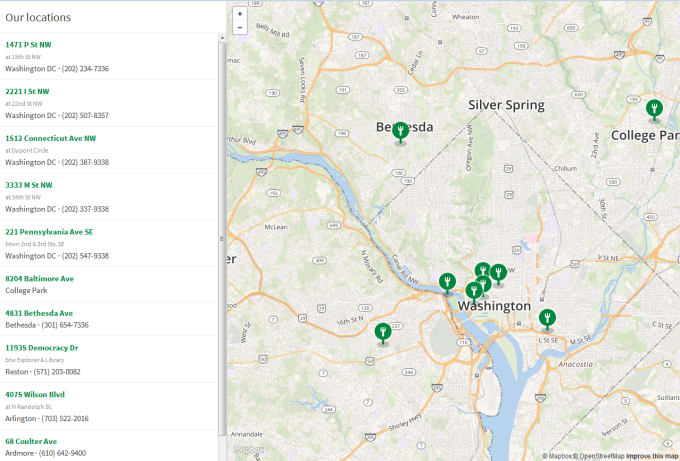Click phone number (202) 547-9338
Image resolution: width=680 pixels, height=461 pixels.
85,256
